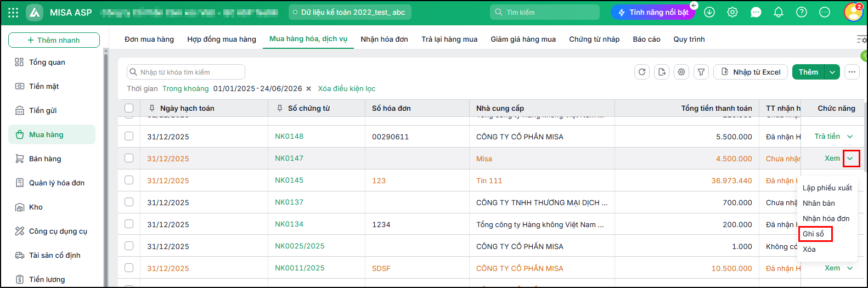
Task: Check the row checkbox for NK0137
Action: coord(129,202)
